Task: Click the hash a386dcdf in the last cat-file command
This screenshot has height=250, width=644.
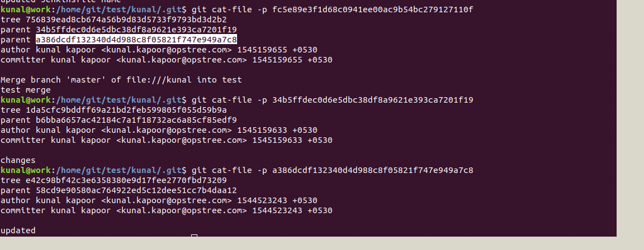Action: (372, 170)
